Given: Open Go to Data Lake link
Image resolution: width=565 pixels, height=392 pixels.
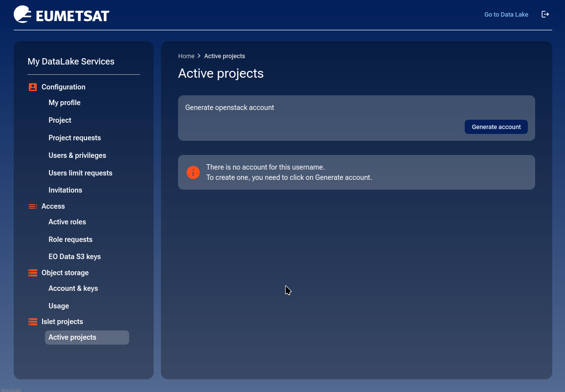Looking at the screenshot, I should click(x=506, y=14).
